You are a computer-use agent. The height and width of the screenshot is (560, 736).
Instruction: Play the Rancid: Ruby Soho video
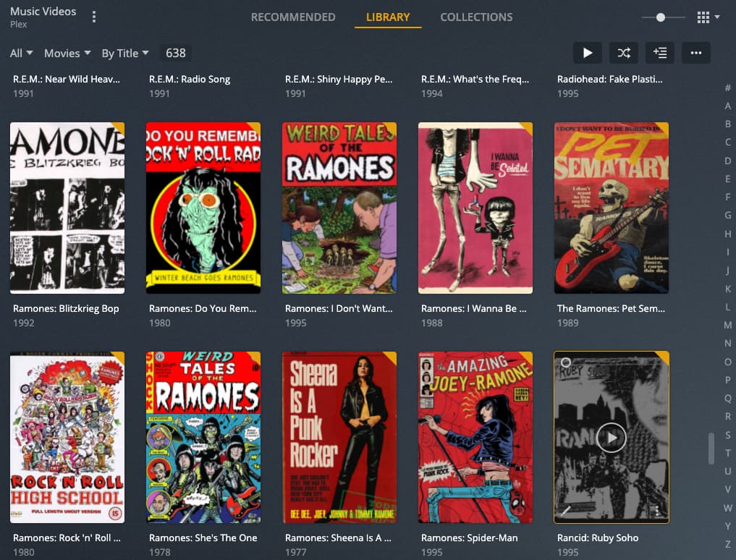[x=611, y=438]
